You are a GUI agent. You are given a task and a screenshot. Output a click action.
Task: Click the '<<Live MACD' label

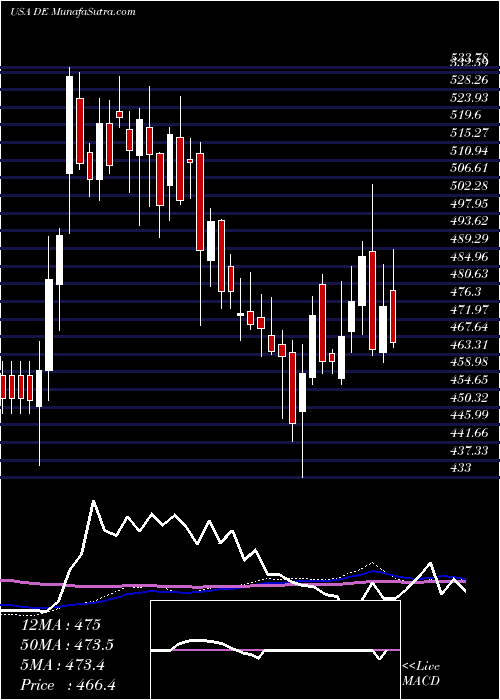[421, 674]
